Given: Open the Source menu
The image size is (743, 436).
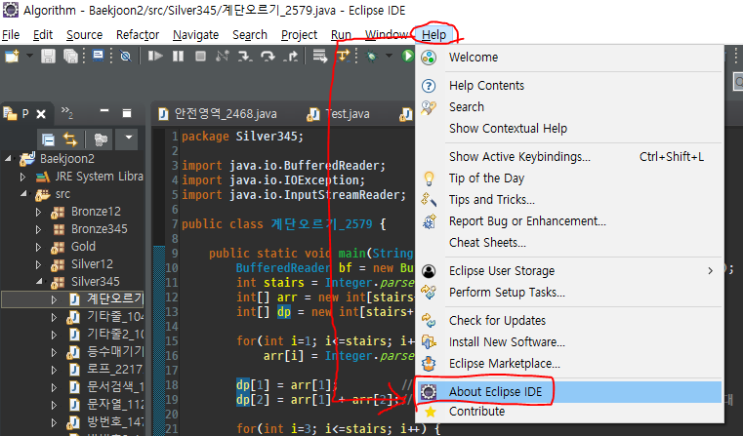Looking at the screenshot, I should click(84, 35).
